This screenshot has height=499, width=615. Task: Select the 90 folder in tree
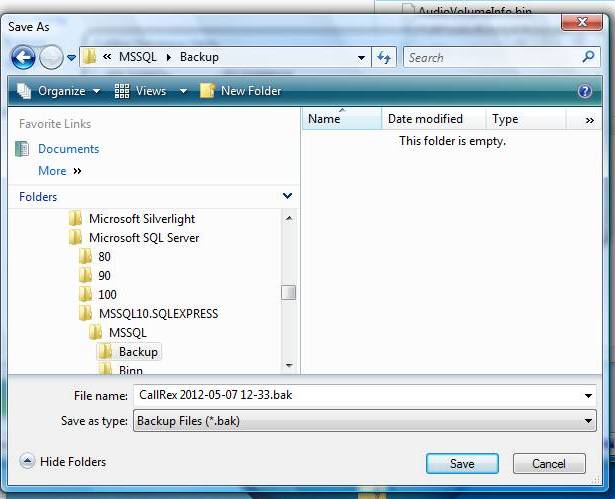[x=104, y=275]
